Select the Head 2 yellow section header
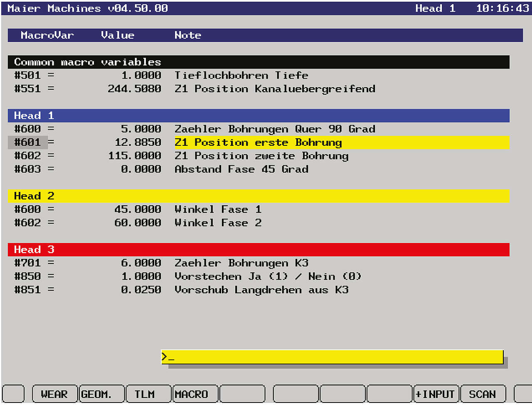The height and width of the screenshot is (405, 532). pyautogui.click(x=258, y=196)
